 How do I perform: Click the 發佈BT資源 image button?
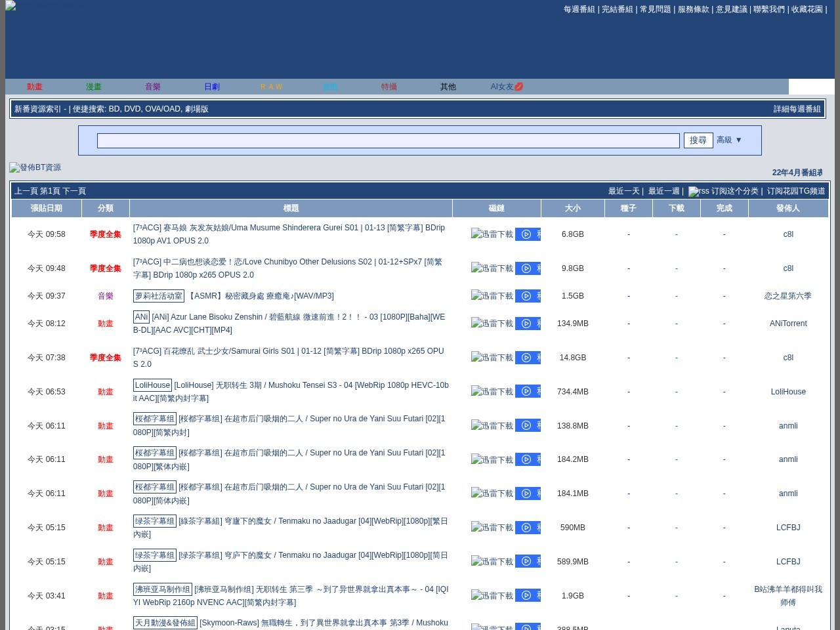[35, 167]
